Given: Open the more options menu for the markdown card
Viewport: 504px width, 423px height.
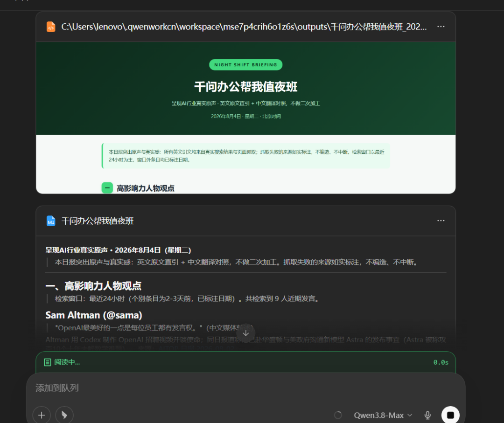Looking at the screenshot, I should pos(441,221).
